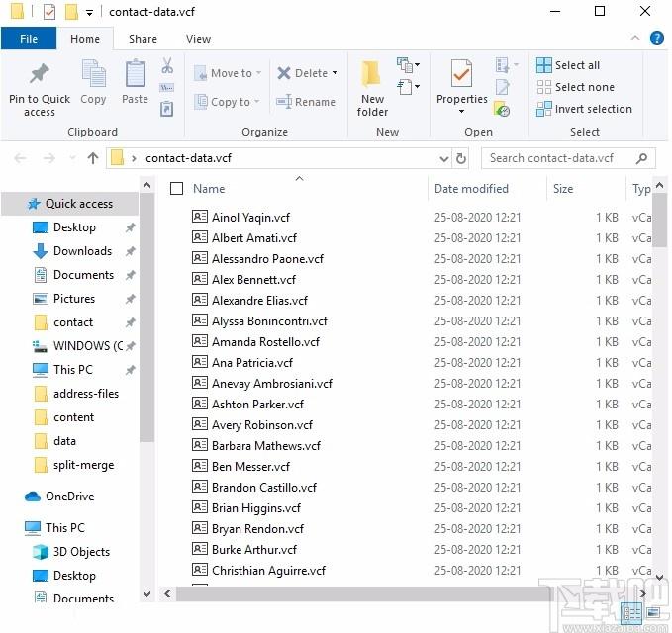Select the file Alessandro Paone.vcf
Viewport: 672px width, 633px height.
[267, 259]
